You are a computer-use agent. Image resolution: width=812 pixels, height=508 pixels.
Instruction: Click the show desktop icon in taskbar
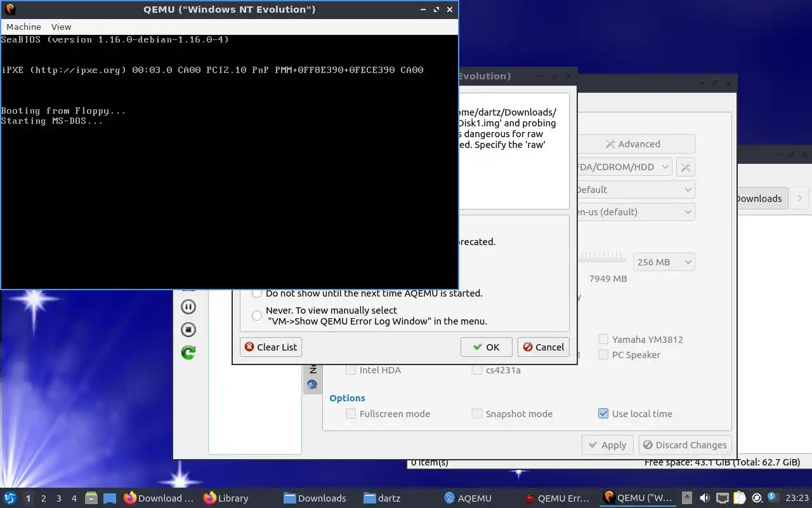click(x=110, y=498)
